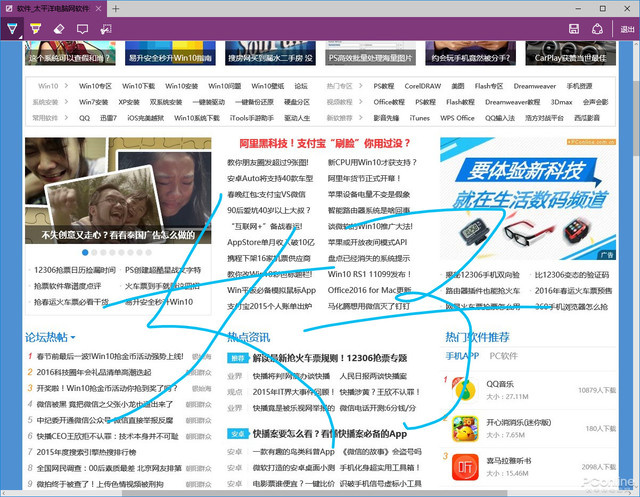Open WPS Office link
The image size is (640, 497).
pyautogui.click(x=457, y=118)
